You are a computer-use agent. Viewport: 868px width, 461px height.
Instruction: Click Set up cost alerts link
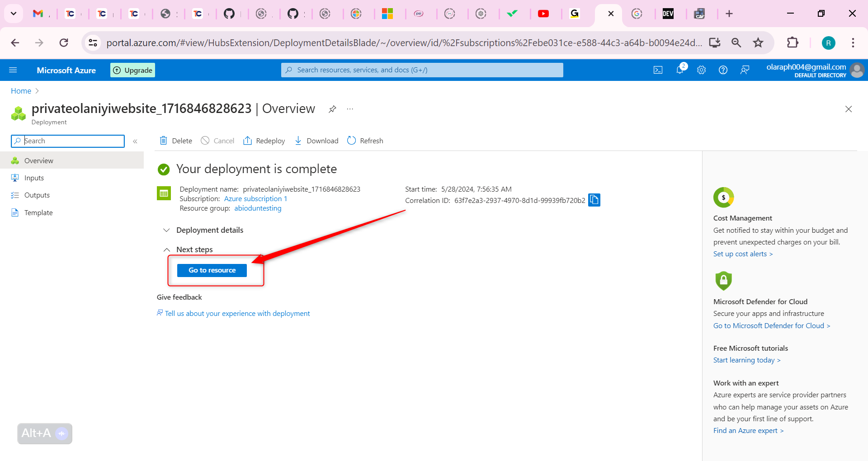point(743,254)
